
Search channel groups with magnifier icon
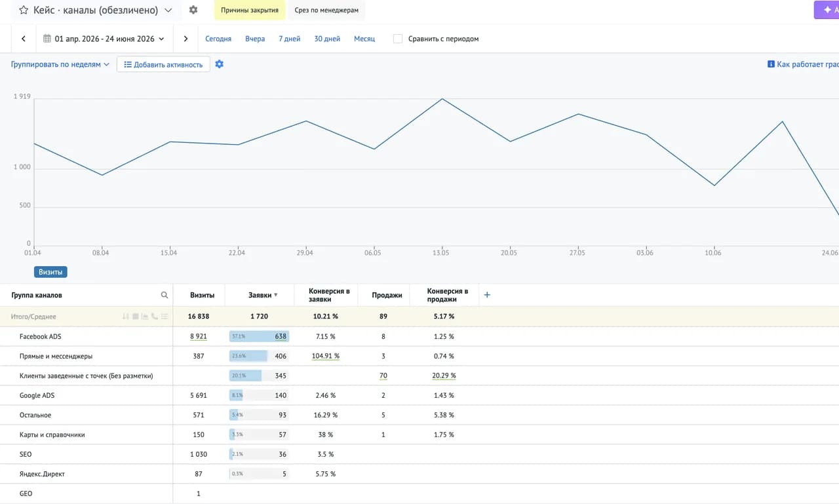tap(165, 295)
